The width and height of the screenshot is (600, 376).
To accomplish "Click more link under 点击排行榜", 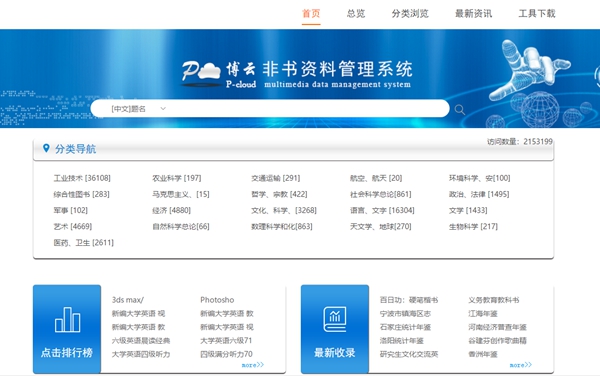I will tap(253, 365).
